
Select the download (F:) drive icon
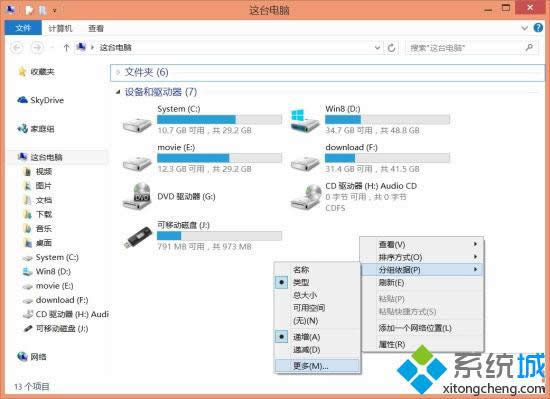pos(305,163)
